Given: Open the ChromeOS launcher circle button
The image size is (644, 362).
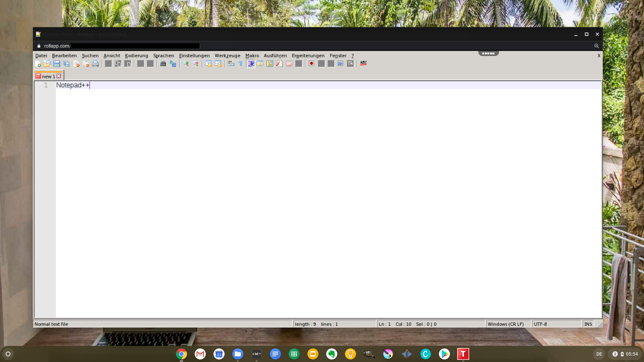Looking at the screenshot, I should [8, 354].
